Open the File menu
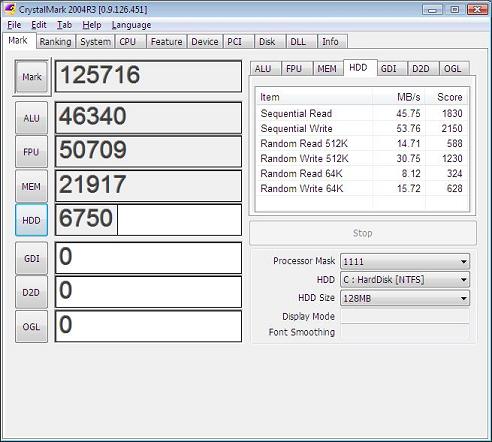The width and height of the screenshot is (492, 442). (x=14, y=25)
